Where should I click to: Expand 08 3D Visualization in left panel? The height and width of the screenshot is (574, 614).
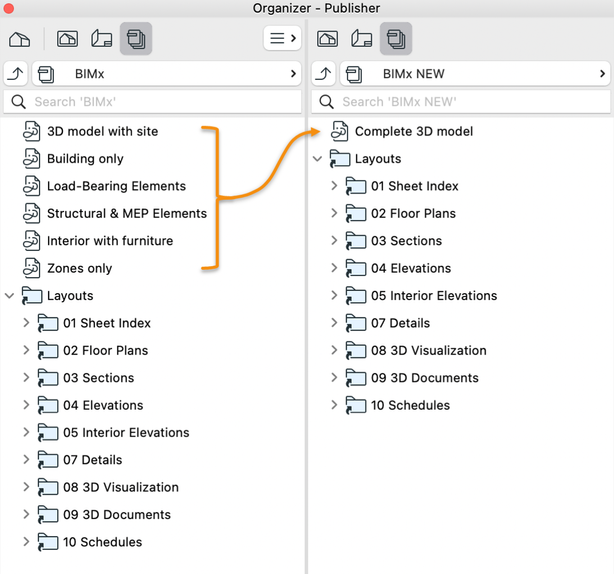coord(26,487)
